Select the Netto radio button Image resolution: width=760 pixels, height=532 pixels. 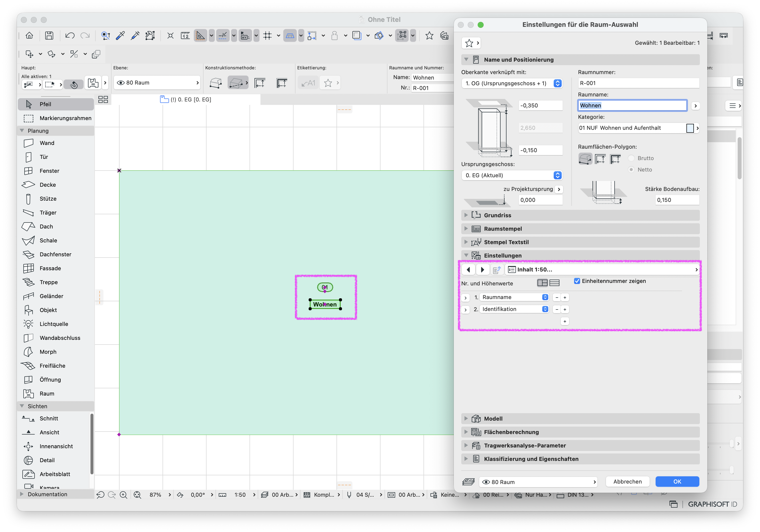(632, 170)
